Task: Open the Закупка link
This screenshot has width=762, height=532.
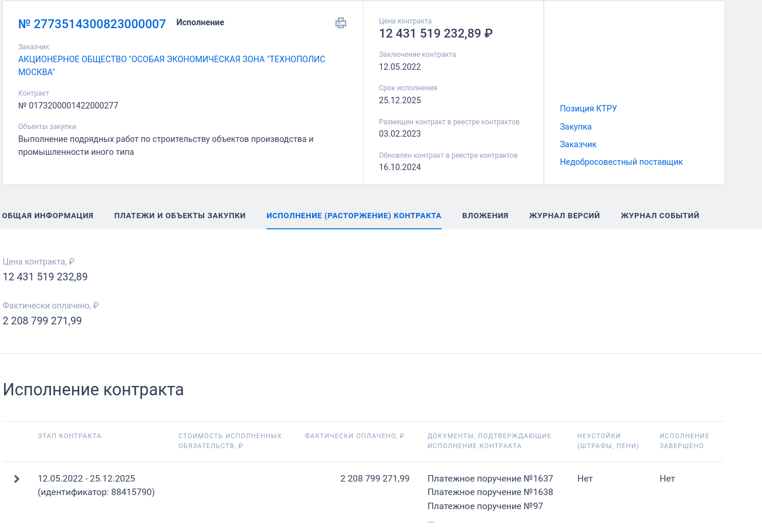Action: tap(575, 127)
